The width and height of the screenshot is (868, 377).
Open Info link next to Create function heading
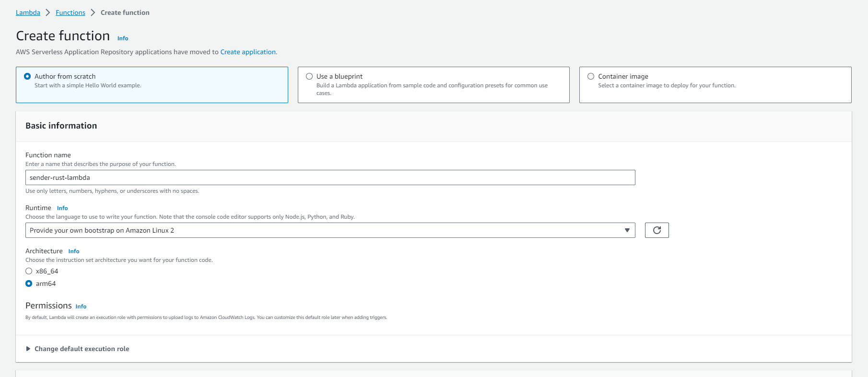(123, 38)
